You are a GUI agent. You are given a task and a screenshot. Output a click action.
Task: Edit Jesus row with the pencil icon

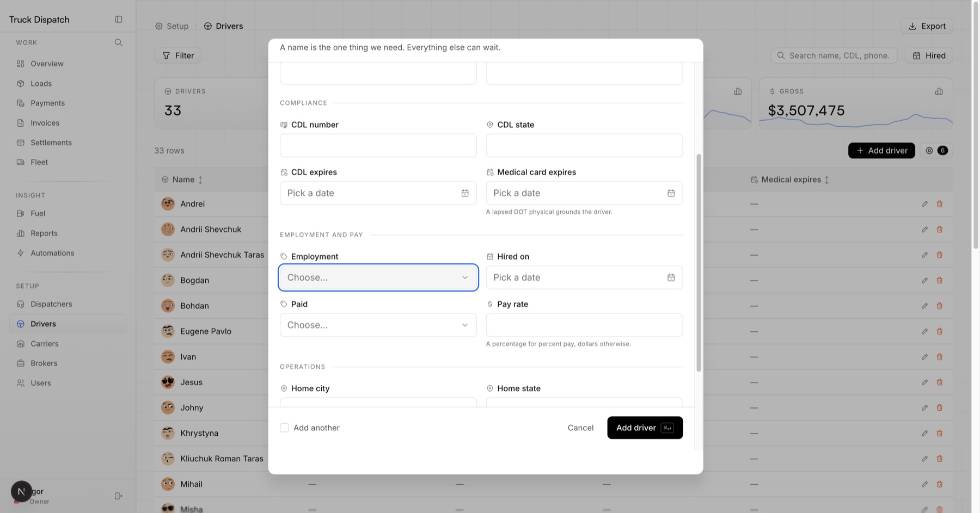(924, 382)
